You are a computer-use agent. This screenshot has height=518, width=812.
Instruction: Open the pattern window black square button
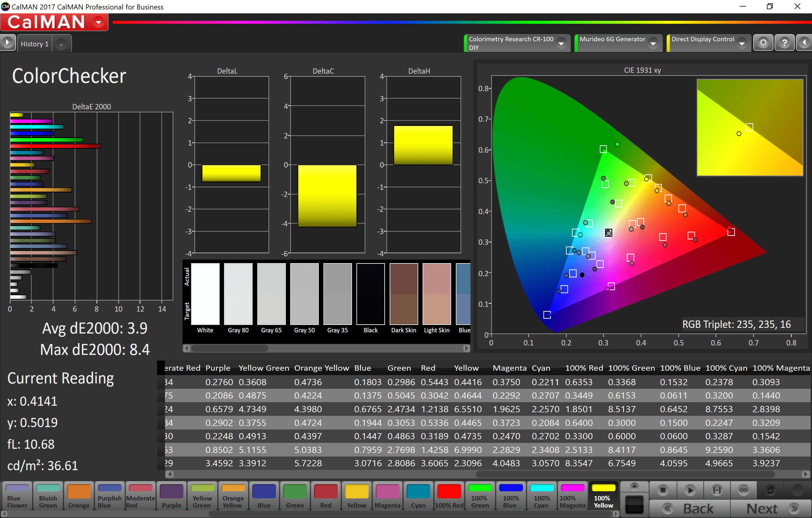(x=634, y=505)
